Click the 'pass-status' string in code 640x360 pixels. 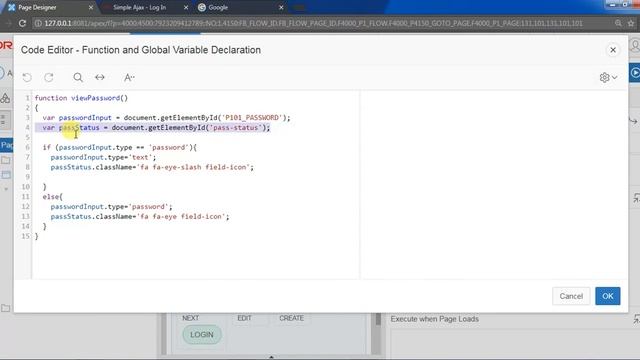click(x=236, y=127)
